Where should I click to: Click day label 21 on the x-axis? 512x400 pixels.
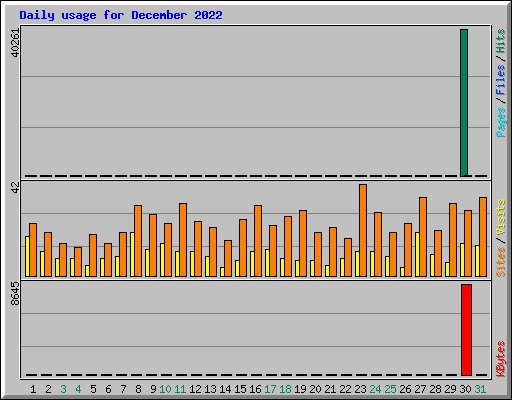pos(330,389)
